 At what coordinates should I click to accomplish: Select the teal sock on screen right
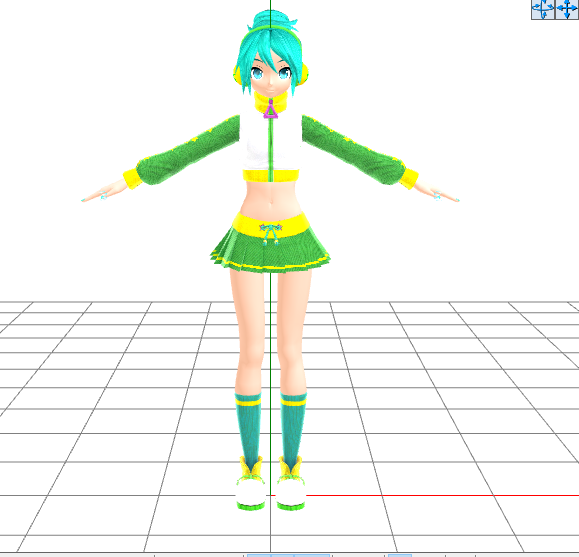coord(292,428)
